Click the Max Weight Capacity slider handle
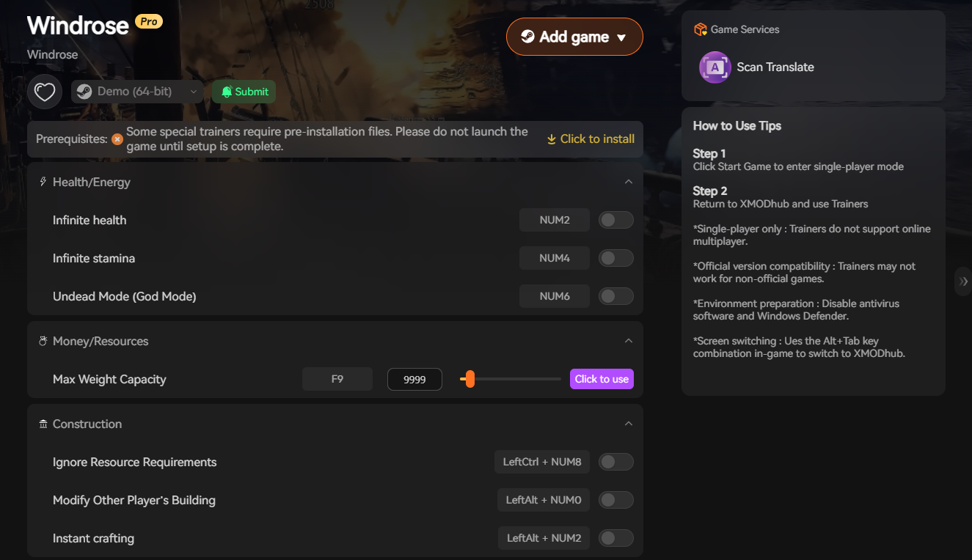The height and width of the screenshot is (560, 972). pyautogui.click(x=469, y=379)
